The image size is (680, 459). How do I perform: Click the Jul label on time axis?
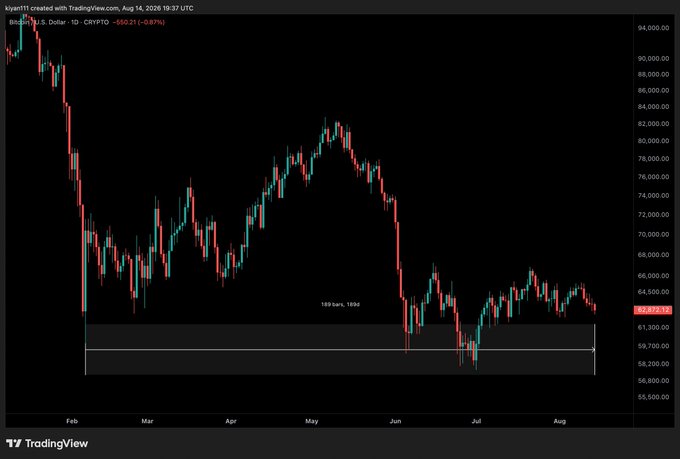(x=476, y=421)
